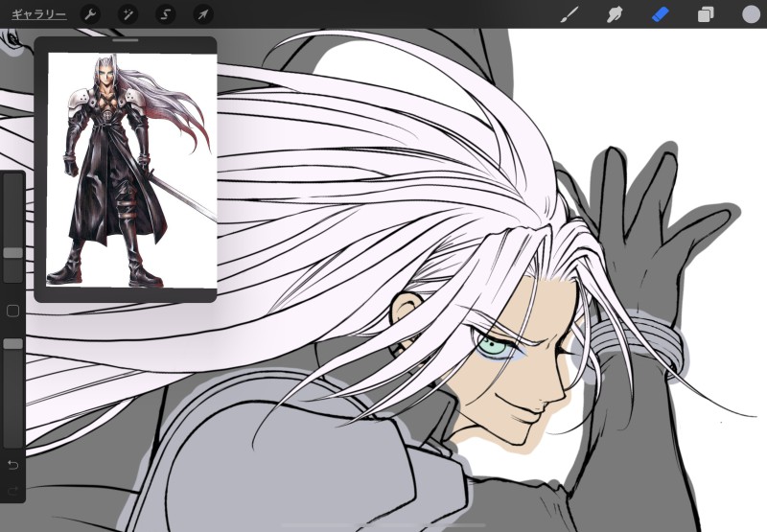Select the Selection S-shaped tool
Screen dimensions: 767x532
[165, 14]
